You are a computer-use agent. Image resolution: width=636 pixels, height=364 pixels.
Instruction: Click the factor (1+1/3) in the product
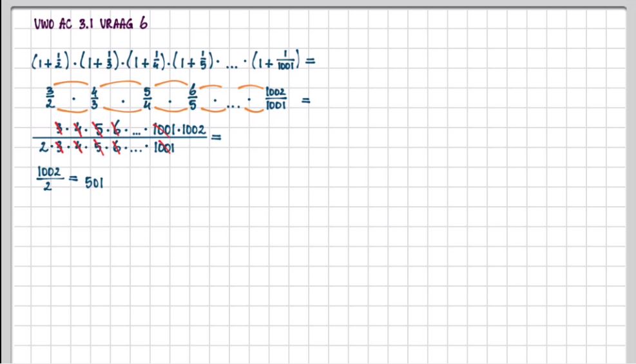point(103,62)
